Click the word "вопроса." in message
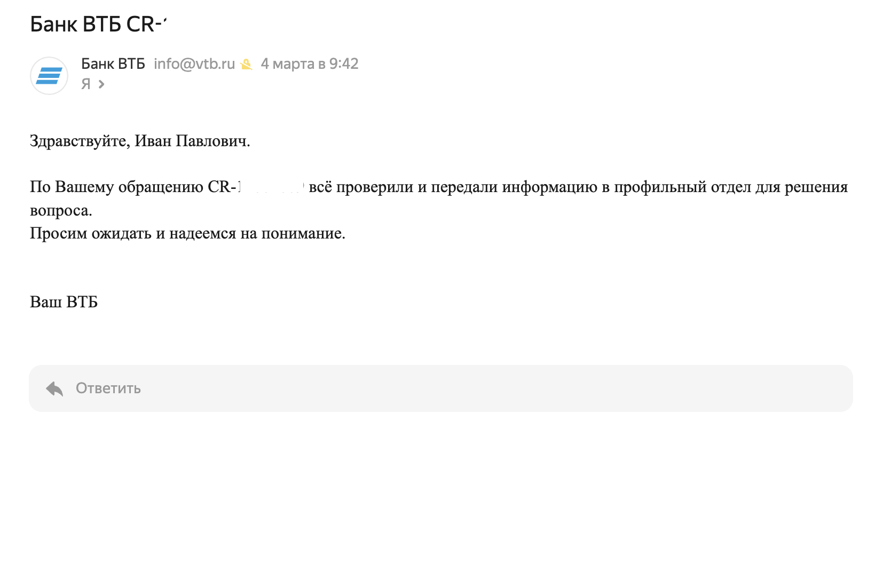 click(x=61, y=211)
